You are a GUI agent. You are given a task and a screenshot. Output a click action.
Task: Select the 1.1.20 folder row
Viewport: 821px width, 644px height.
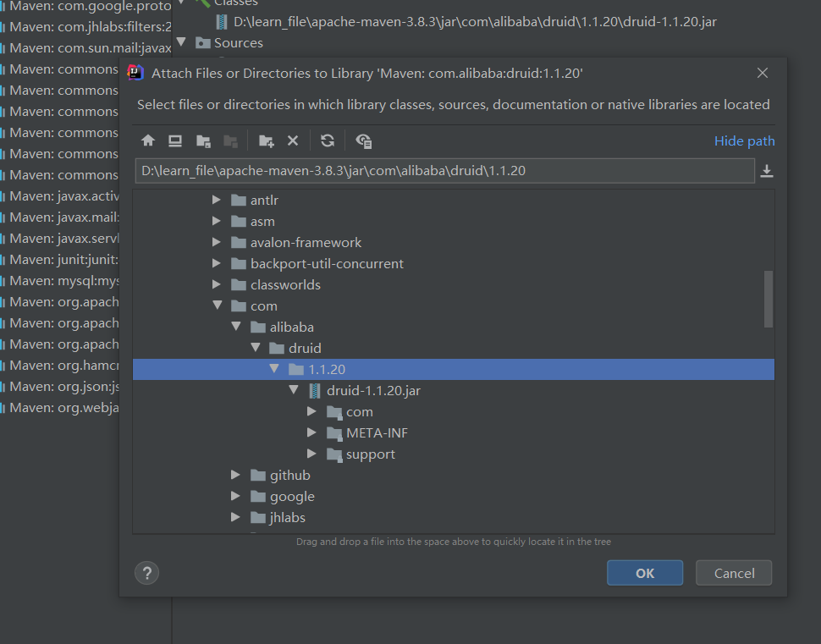[x=454, y=369]
